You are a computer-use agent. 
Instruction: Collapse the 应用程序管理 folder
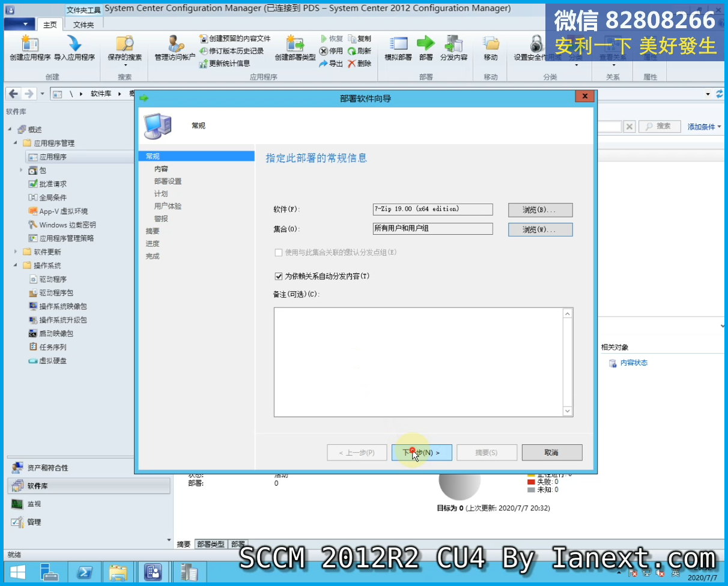click(16, 143)
